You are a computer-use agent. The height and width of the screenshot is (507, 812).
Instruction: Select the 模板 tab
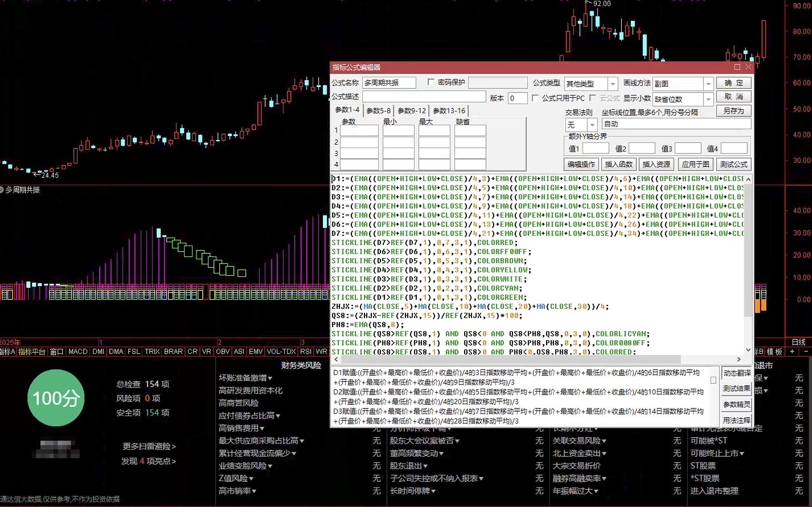click(x=774, y=352)
